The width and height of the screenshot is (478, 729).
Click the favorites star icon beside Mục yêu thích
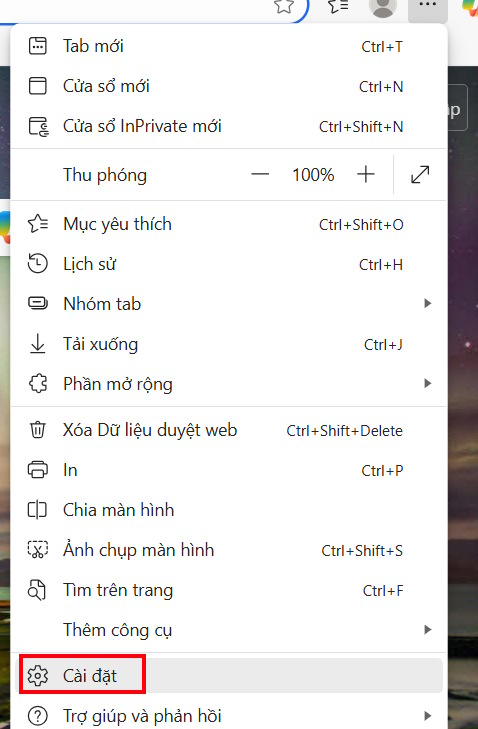[x=38, y=224]
